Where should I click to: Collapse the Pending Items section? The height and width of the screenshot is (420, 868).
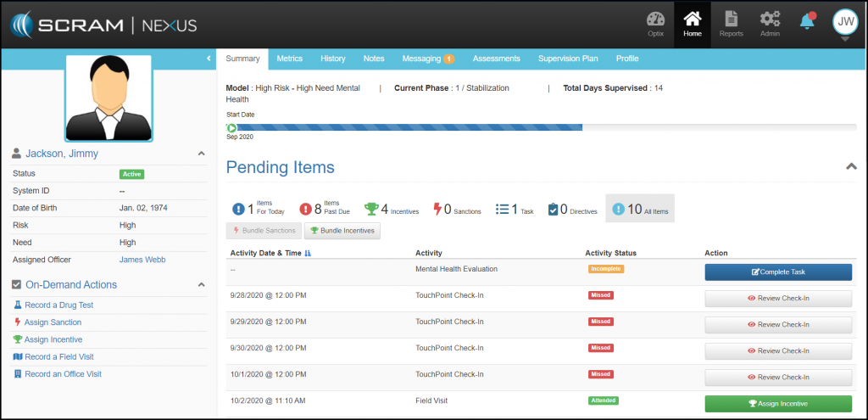pyautogui.click(x=851, y=167)
